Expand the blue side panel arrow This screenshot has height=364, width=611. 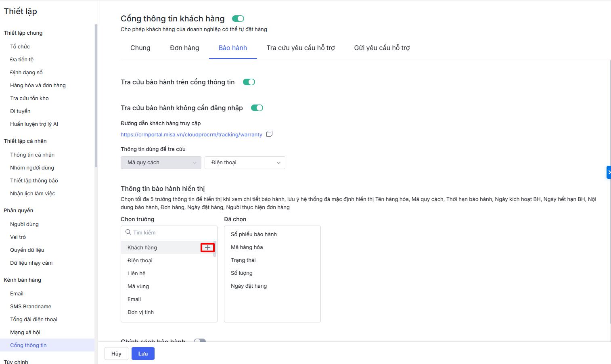[x=609, y=172]
